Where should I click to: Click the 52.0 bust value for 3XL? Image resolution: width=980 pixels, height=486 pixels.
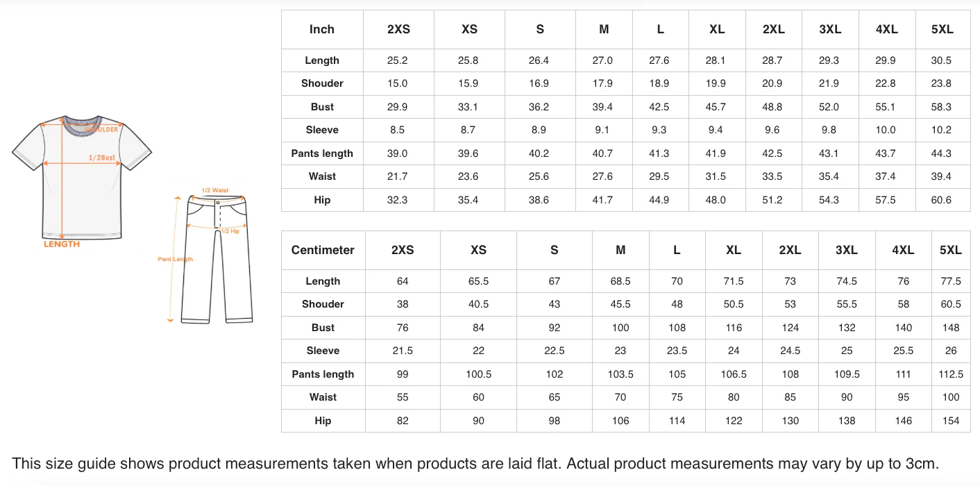(x=829, y=107)
